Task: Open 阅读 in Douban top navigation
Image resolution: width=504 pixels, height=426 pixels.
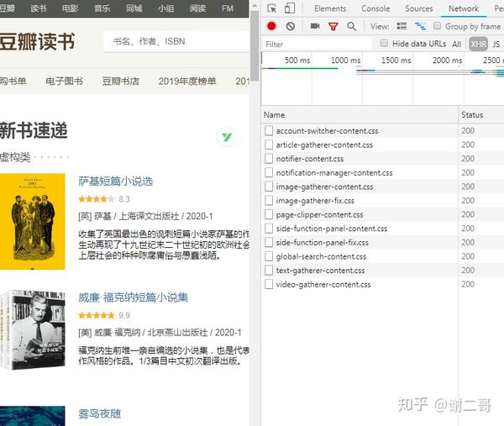Action: pyautogui.click(x=197, y=8)
